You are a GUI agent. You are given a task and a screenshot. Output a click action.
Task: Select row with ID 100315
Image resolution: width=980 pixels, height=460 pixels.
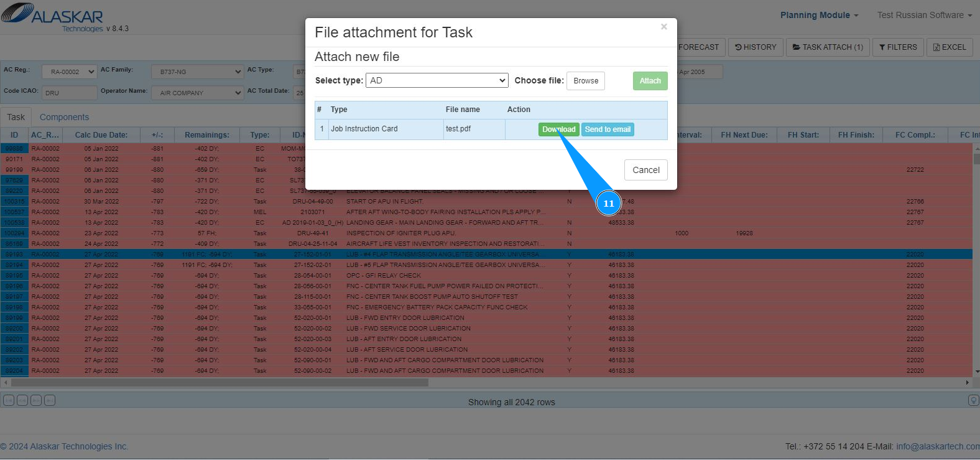coord(14,202)
